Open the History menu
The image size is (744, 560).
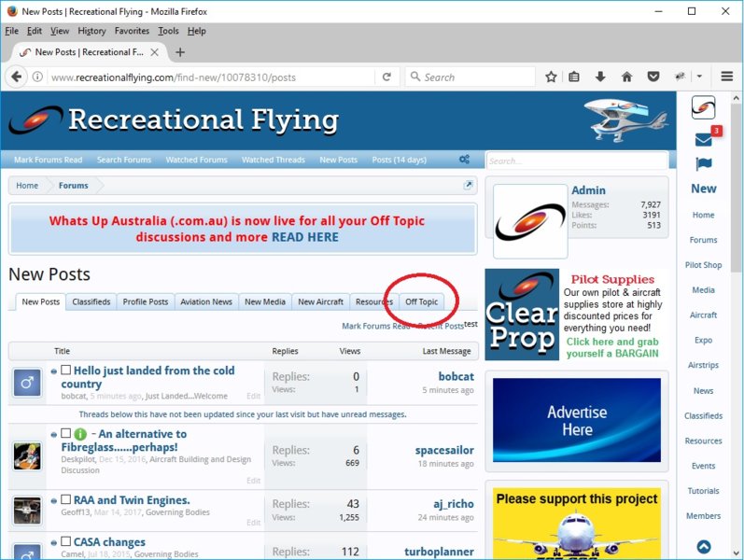tap(91, 31)
